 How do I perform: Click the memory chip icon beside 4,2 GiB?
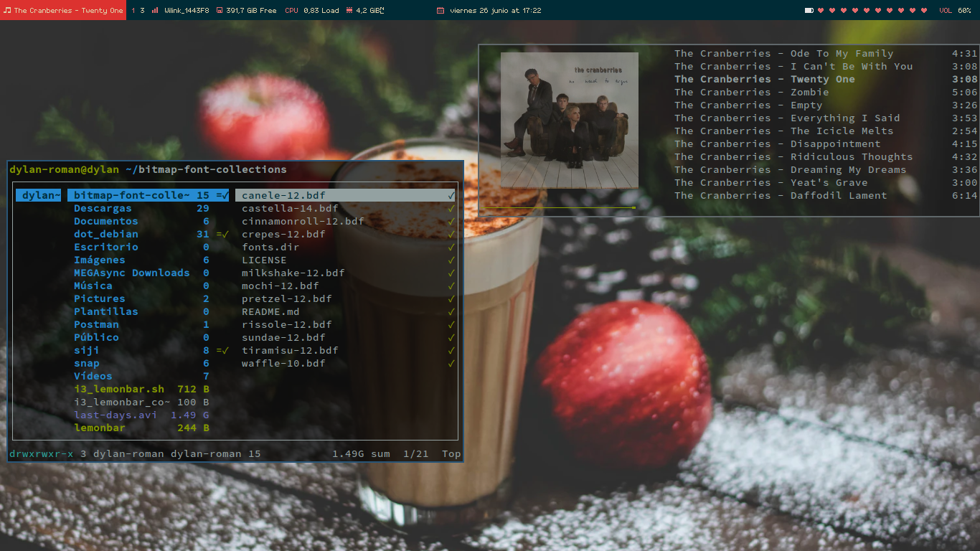349,11
